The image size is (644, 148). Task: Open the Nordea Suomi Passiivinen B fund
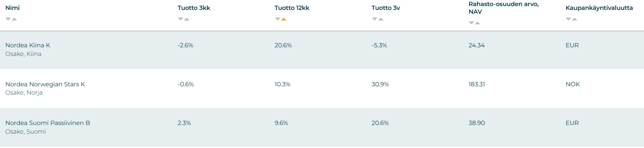[x=48, y=123]
